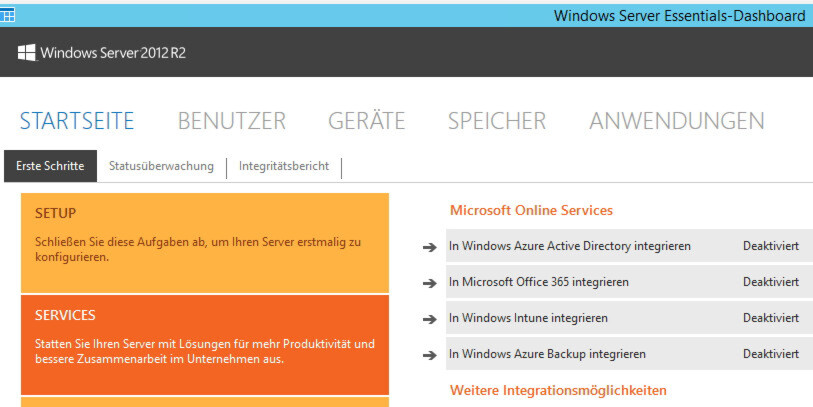Go to the GERÄTE section
Screen dimensions: 813x407
tap(367, 120)
